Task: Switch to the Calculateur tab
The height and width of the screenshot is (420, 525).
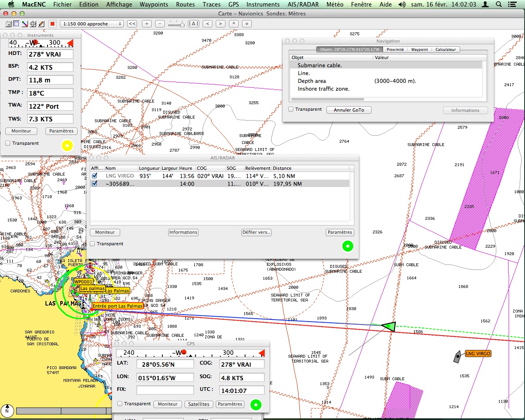Action: [445, 49]
